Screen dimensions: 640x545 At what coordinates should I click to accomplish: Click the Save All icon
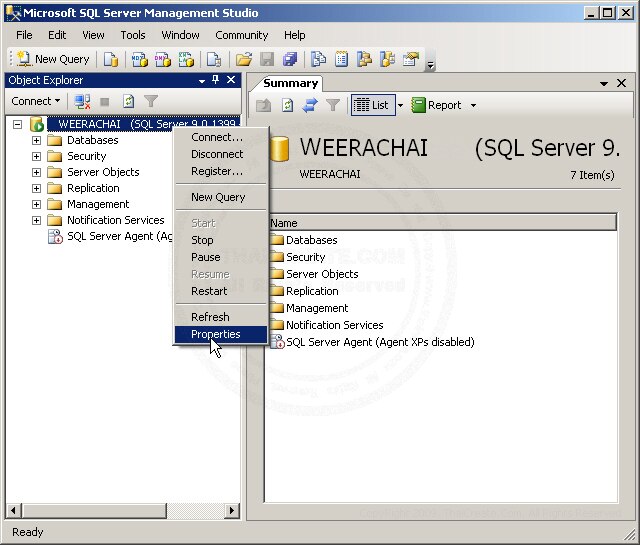(290, 60)
